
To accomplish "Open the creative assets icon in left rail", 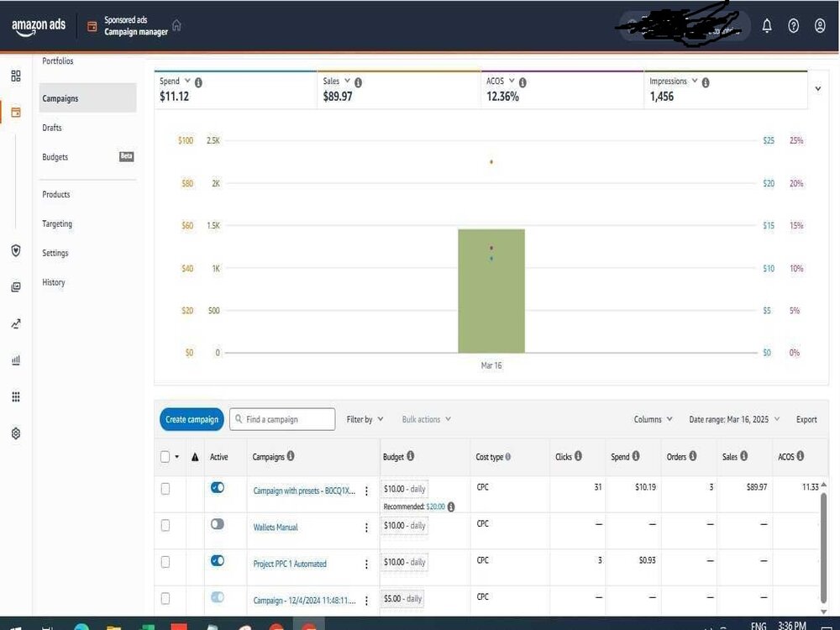I will point(16,287).
